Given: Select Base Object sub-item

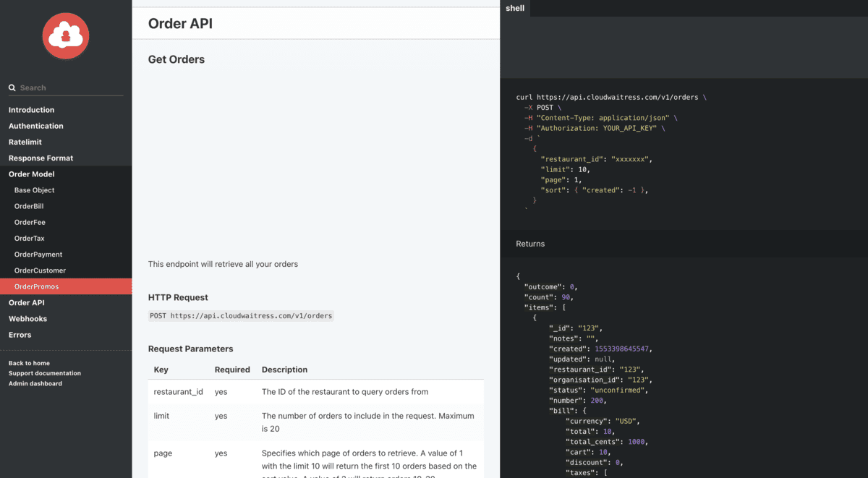Looking at the screenshot, I should pos(34,190).
